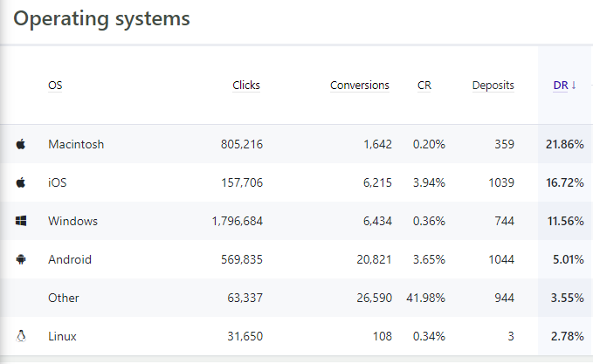This screenshot has width=593, height=364.
Task: Select the Linux row label
Action: [x=62, y=336]
